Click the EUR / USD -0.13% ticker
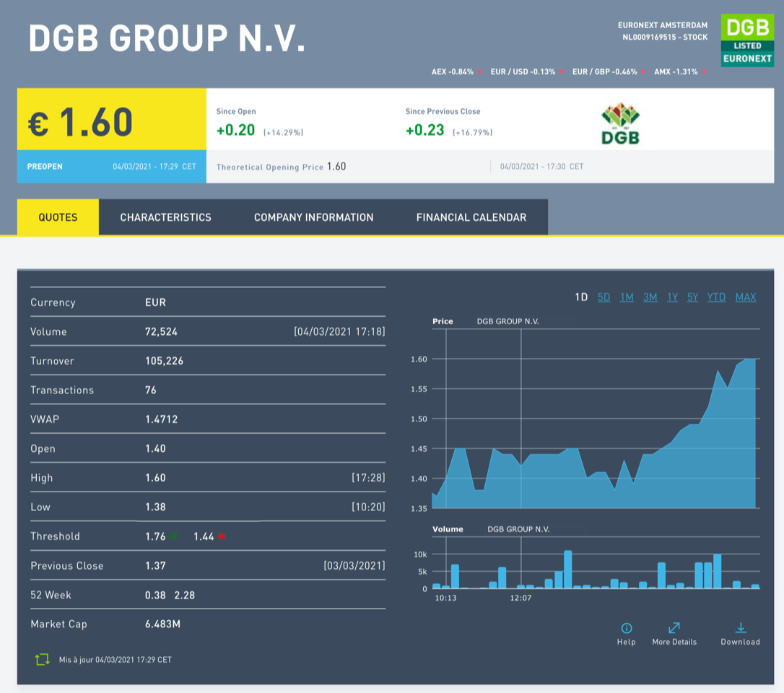The width and height of the screenshot is (784, 693). pyautogui.click(x=523, y=72)
